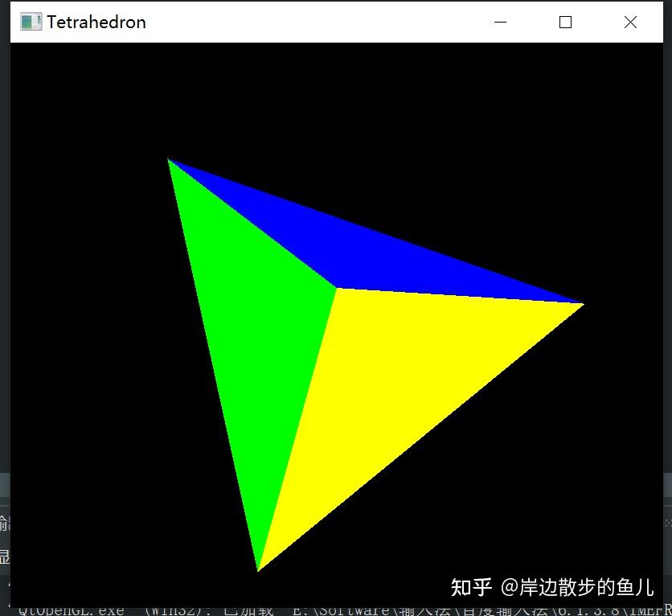The height and width of the screenshot is (616, 672).
Task: Close the Tetrahedron window
Action: pos(630,22)
